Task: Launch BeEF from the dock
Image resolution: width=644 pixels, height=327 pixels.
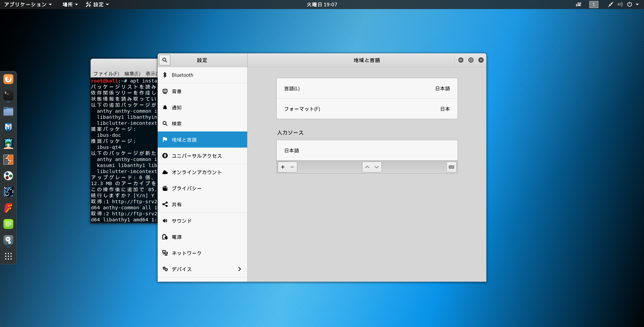Action: 8,192
